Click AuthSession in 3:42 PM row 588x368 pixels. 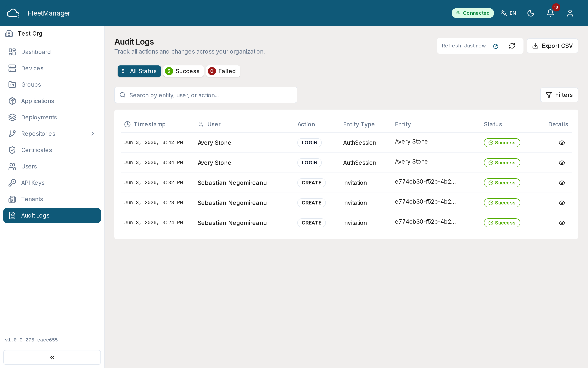[x=360, y=143]
